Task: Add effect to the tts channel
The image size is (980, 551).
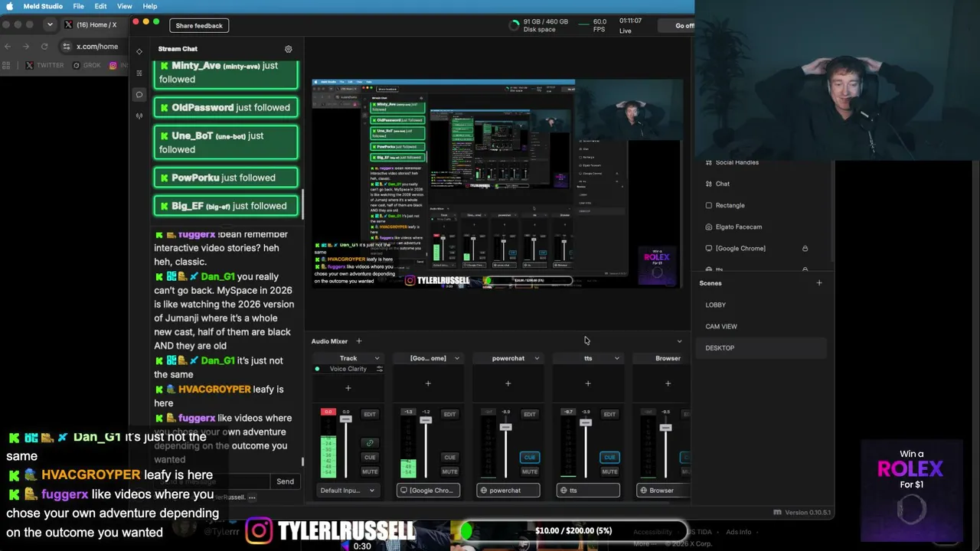Action: (588, 383)
